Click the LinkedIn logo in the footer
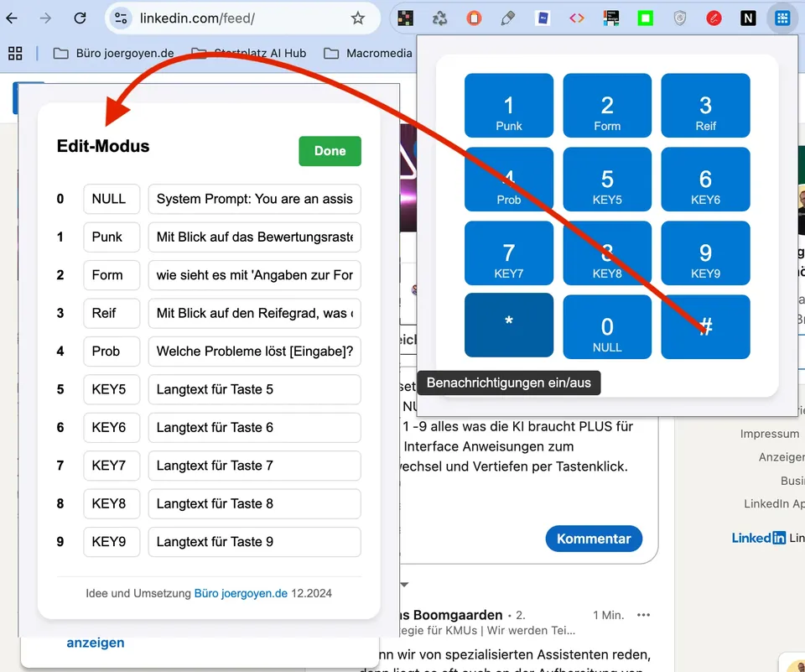 coord(759,538)
